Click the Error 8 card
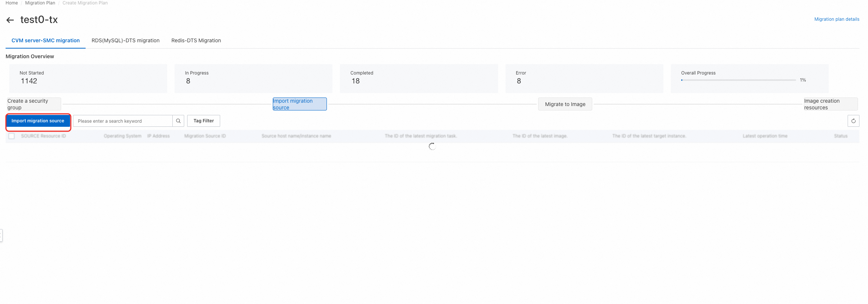 (x=584, y=79)
